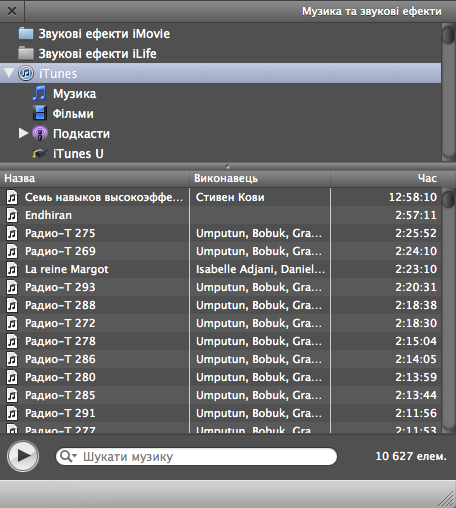The width and height of the screenshot is (456, 508).
Task: Click the audio file icon for Радио-Т 280
Action: 12,377
